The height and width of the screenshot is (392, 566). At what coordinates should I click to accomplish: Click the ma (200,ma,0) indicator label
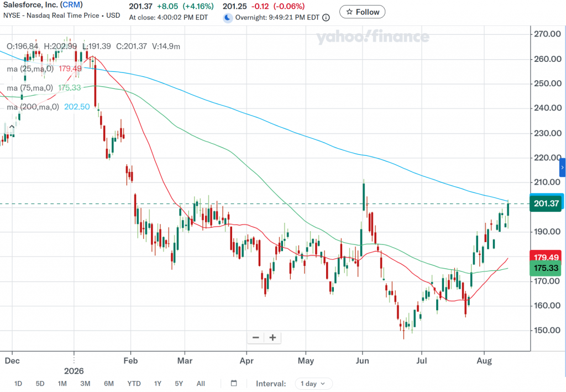click(33, 107)
